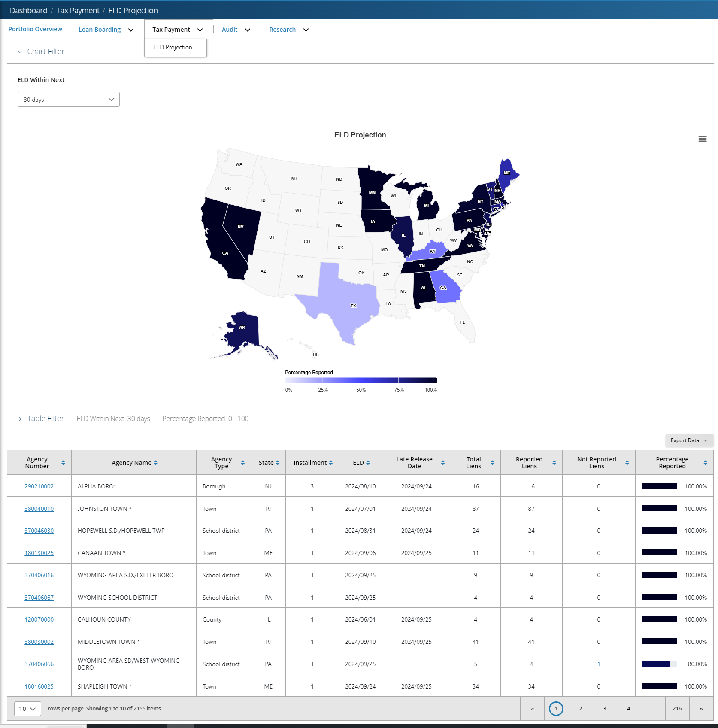Collapse the Chart Filter section
This screenshot has width=718, height=728.
click(x=20, y=51)
